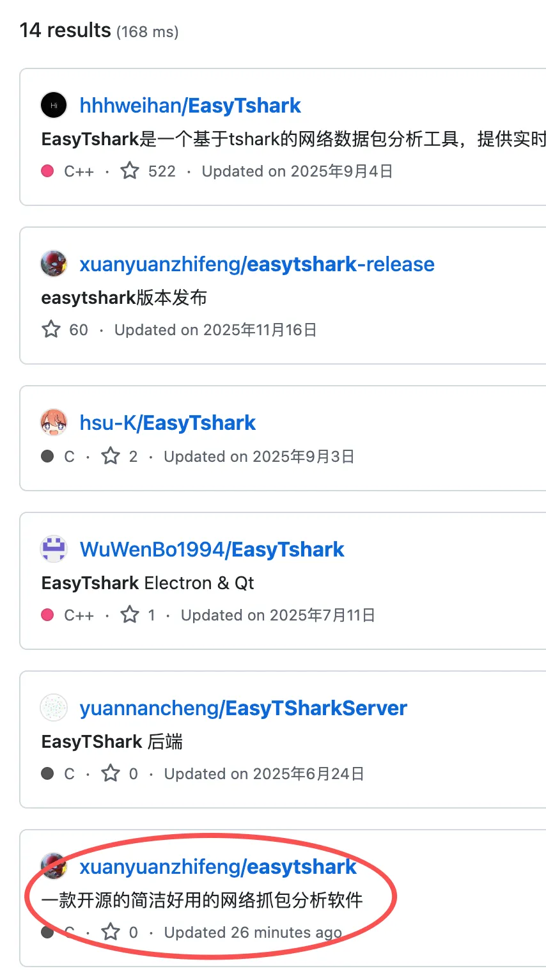Click the hhhweihan owner avatar
This screenshot has width=546, height=980.
point(54,105)
